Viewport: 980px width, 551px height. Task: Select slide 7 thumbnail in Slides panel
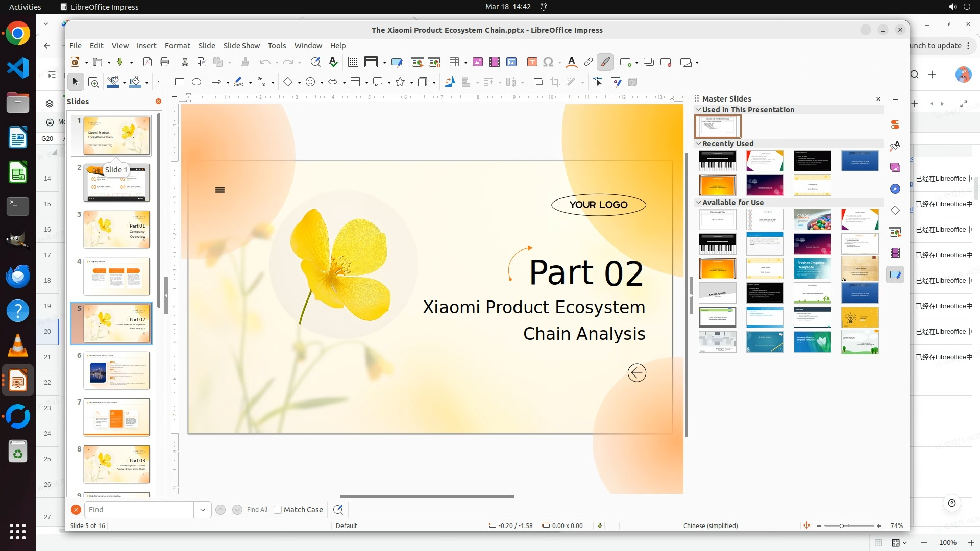[x=116, y=417]
